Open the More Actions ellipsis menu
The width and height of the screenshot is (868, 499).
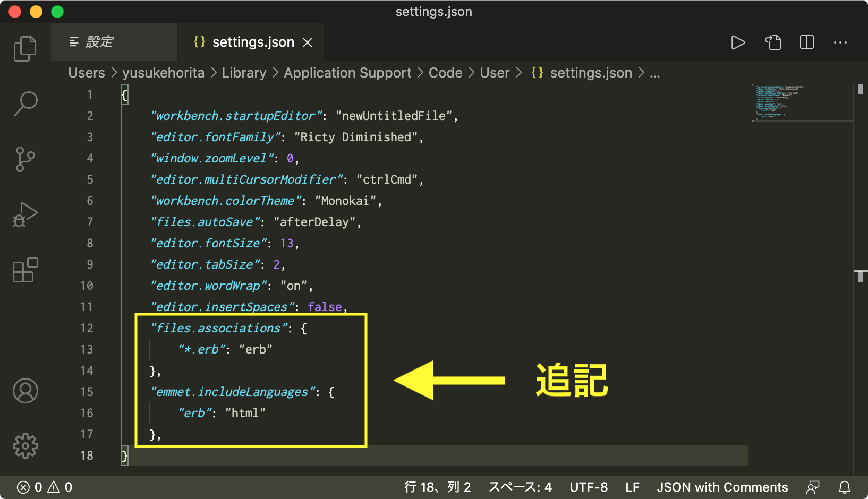[x=840, y=42]
